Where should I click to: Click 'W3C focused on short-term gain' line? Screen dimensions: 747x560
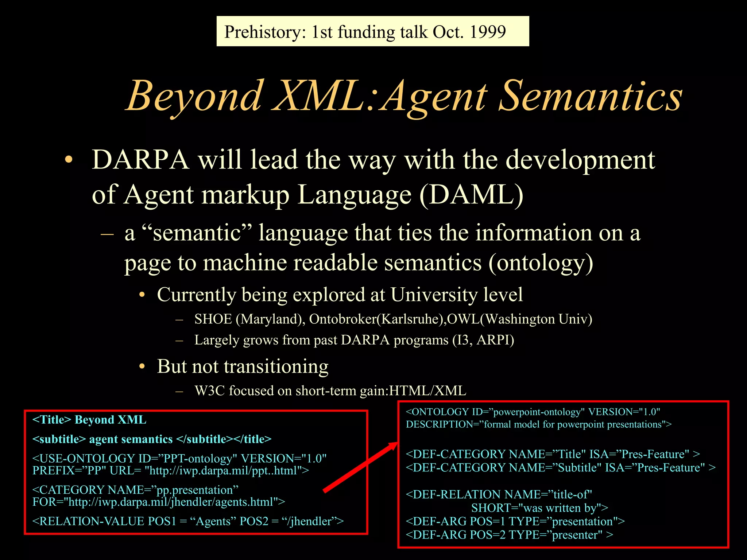330,390
